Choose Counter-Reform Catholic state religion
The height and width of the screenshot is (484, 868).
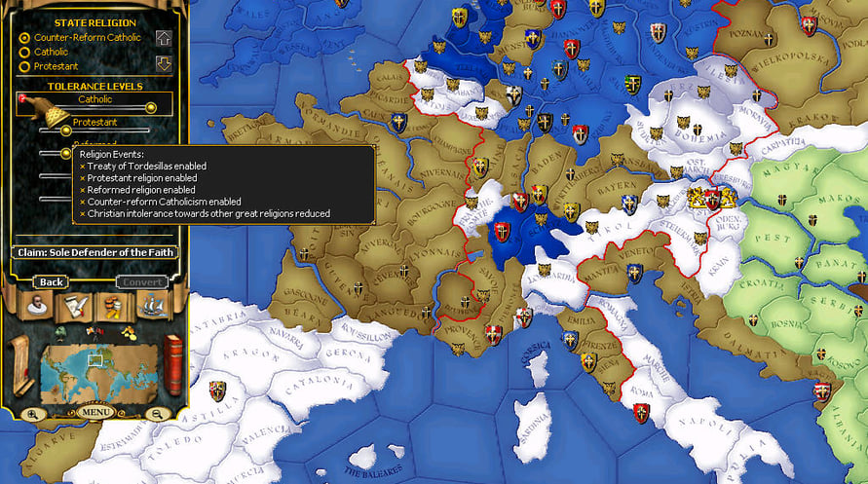(82, 38)
